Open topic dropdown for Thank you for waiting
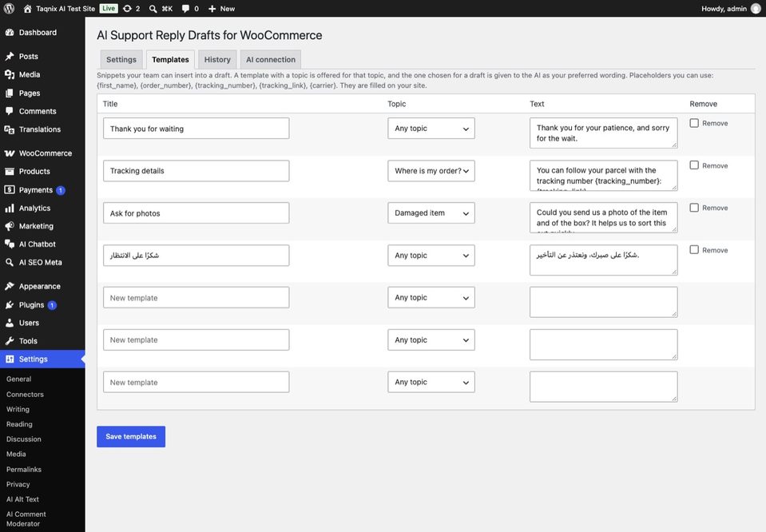 tap(431, 129)
